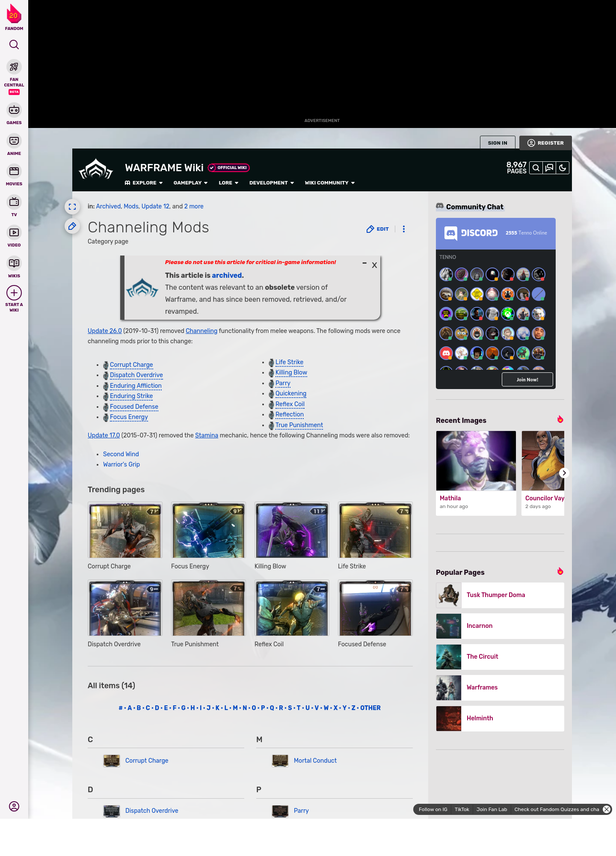Open Fan Central rocket icon
This screenshot has height=856, width=616.
pyautogui.click(x=14, y=67)
